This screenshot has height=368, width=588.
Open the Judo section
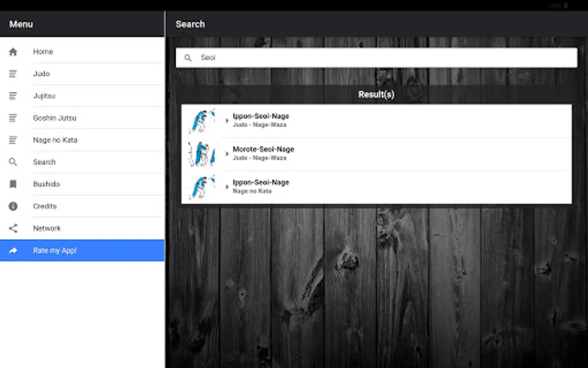(x=82, y=74)
